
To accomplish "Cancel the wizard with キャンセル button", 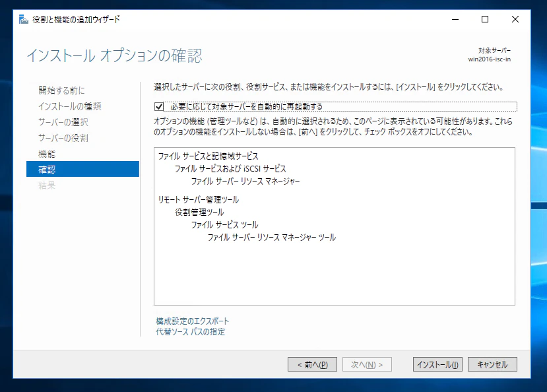I will tap(492, 364).
